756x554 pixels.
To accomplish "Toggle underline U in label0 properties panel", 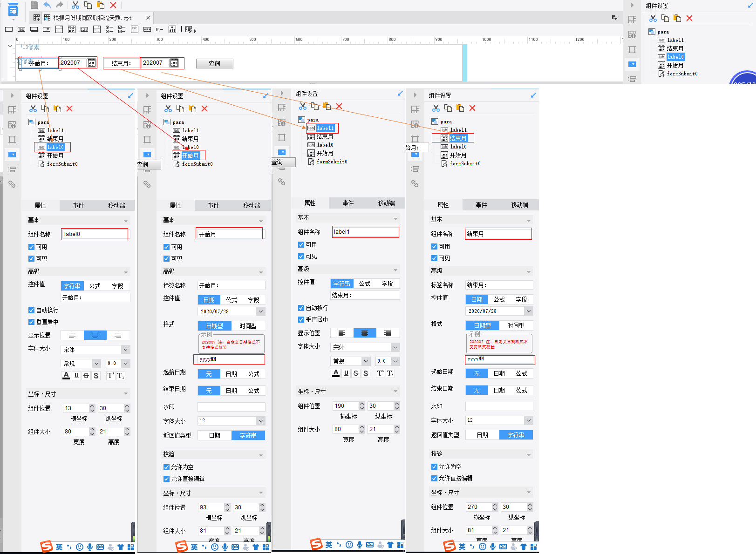I will click(x=76, y=376).
